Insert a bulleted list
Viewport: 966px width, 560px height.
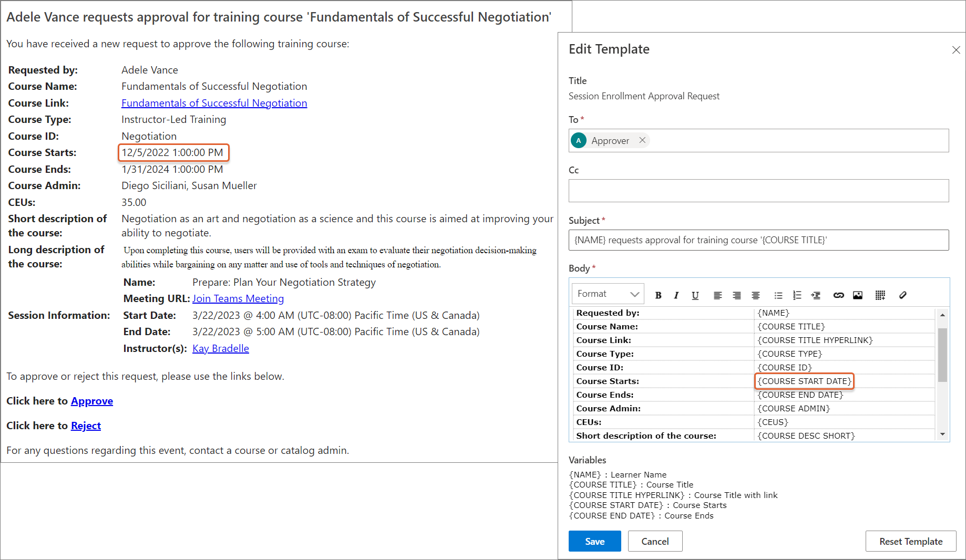coord(778,295)
